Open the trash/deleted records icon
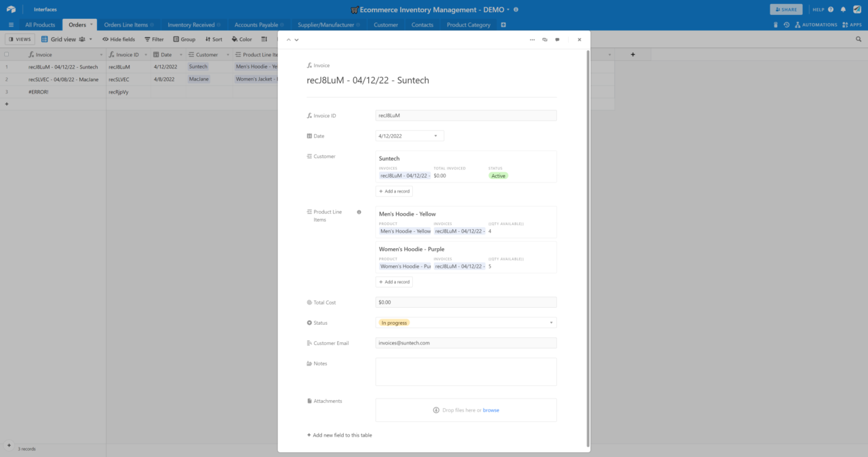The height and width of the screenshot is (457, 868). (x=775, y=24)
